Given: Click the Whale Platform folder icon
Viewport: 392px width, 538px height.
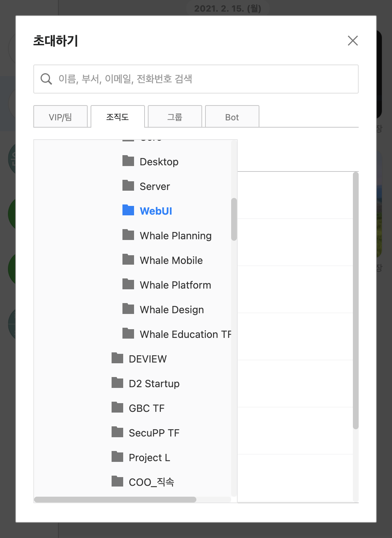Looking at the screenshot, I should pyautogui.click(x=128, y=284).
